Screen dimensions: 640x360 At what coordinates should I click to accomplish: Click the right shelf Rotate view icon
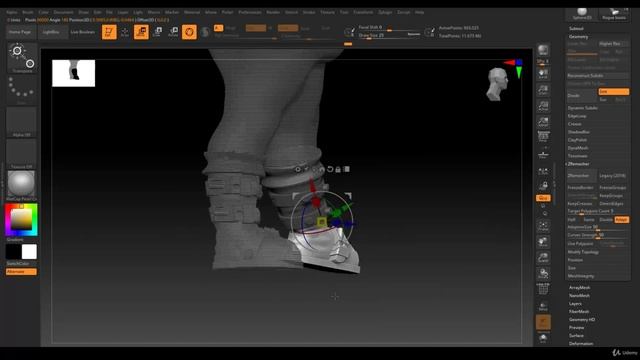pyautogui.click(x=543, y=273)
